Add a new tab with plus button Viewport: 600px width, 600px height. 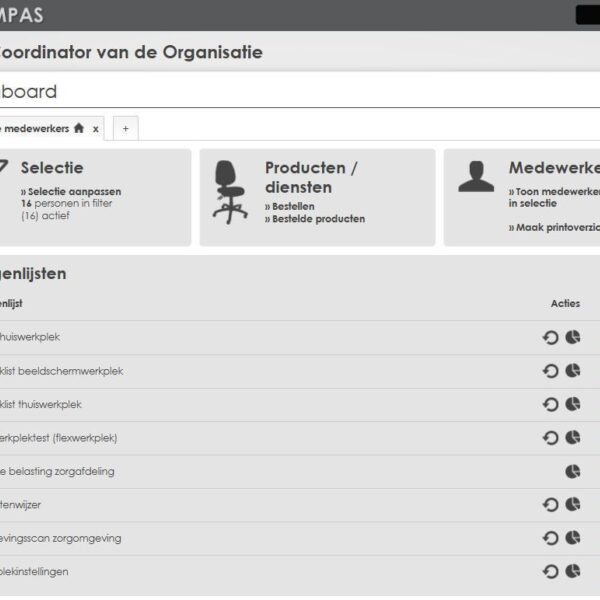coord(125,128)
